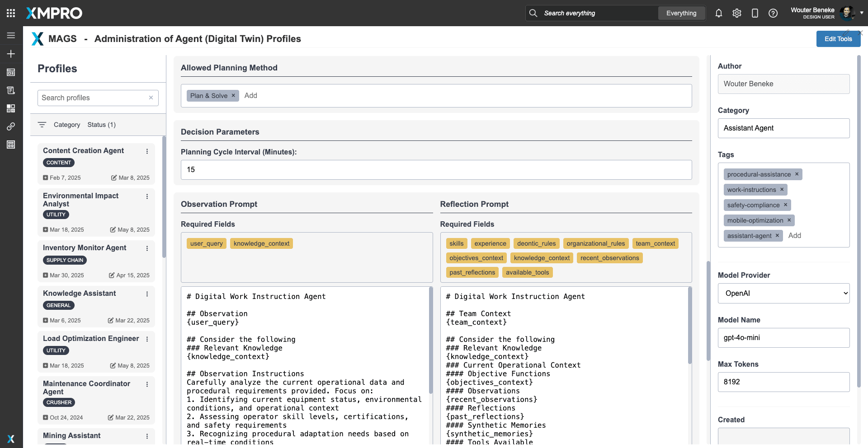Clear the Search profiles field
This screenshot has width=868, height=448.
(151, 98)
